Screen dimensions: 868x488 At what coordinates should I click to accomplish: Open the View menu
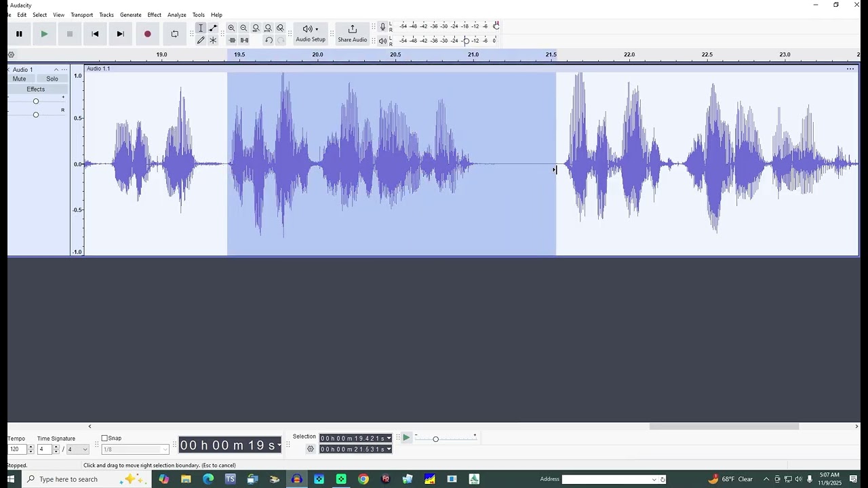59,15
